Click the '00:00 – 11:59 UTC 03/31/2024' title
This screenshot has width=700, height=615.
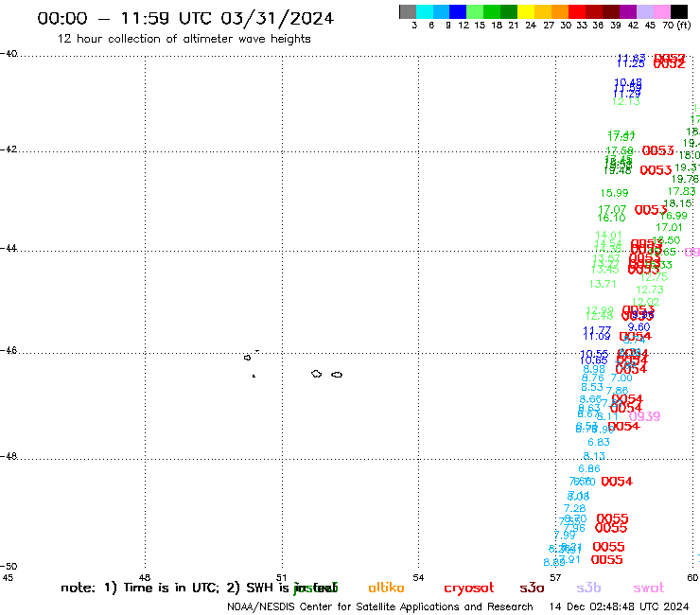tap(185, 18)
